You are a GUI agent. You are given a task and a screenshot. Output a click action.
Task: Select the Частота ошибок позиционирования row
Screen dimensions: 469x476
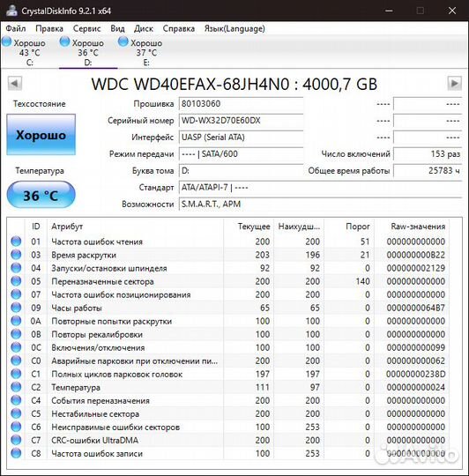click(228, 294)
